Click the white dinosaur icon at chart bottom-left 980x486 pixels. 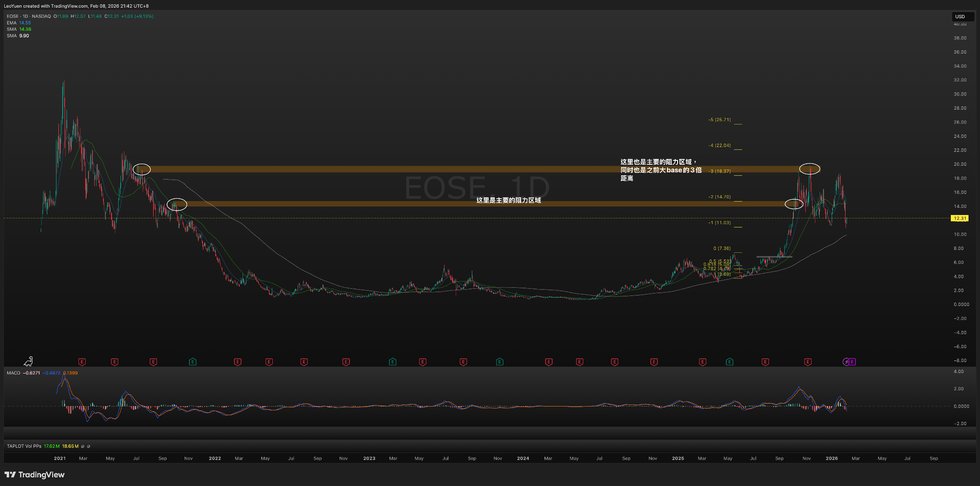click(29, 362)
